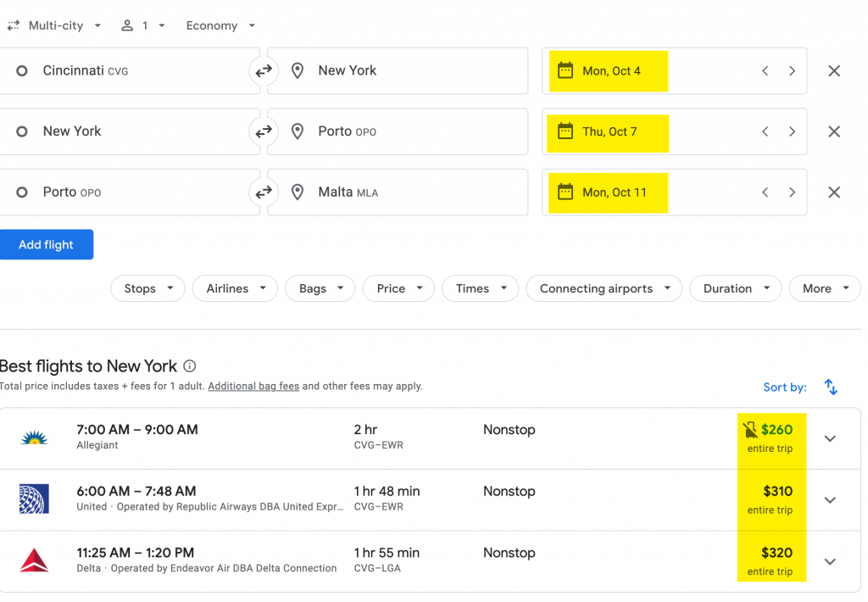
Task: Remove the Cincinnati to New York flight
Action: click(x=833, y=71)
